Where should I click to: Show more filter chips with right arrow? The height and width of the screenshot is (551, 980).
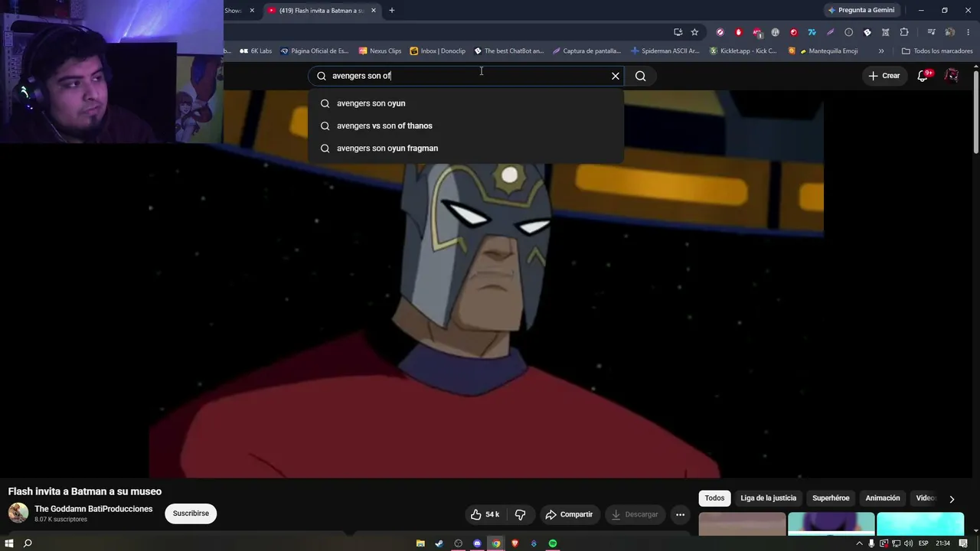click(x=952, y=499)
